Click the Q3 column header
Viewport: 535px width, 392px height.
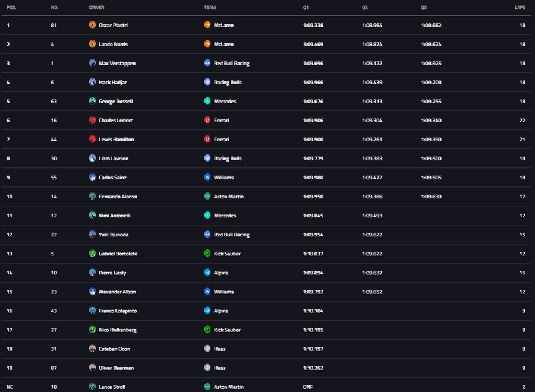424,7
